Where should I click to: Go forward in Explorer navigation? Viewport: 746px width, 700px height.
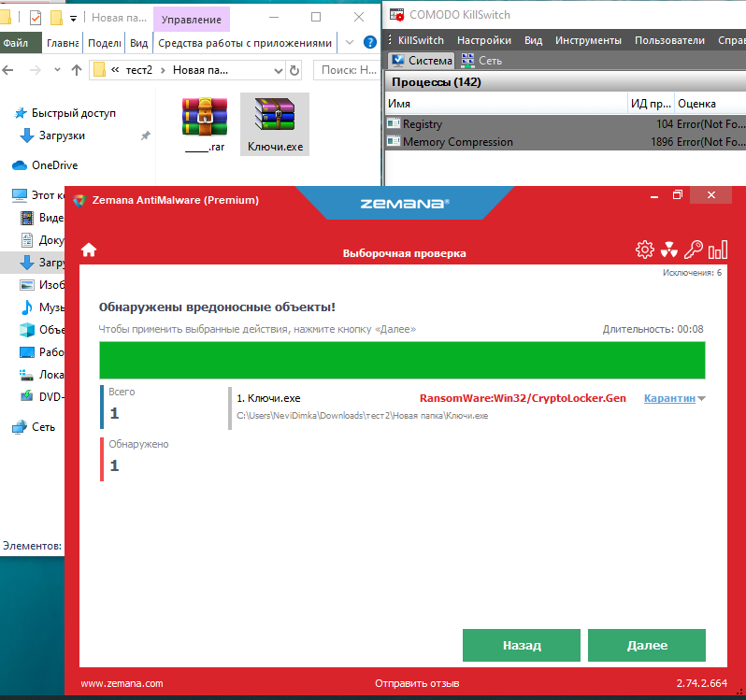[35, 70]
